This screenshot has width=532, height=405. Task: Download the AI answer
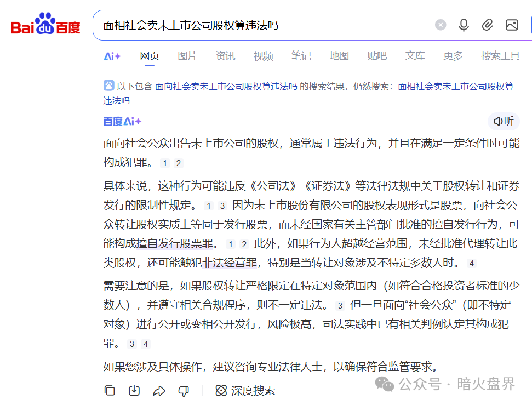(x=134, y=391)
